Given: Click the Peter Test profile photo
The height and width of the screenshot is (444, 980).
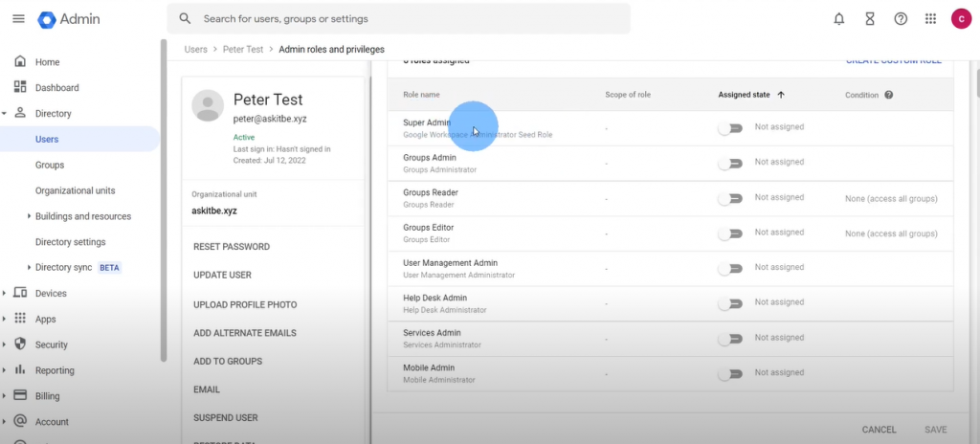Looking at the screenshot, I should [208, 105].
